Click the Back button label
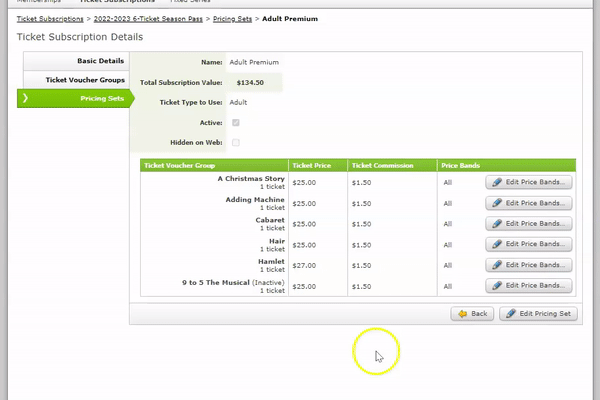Viewport: 600px width, 400px height. pos(479,314)
